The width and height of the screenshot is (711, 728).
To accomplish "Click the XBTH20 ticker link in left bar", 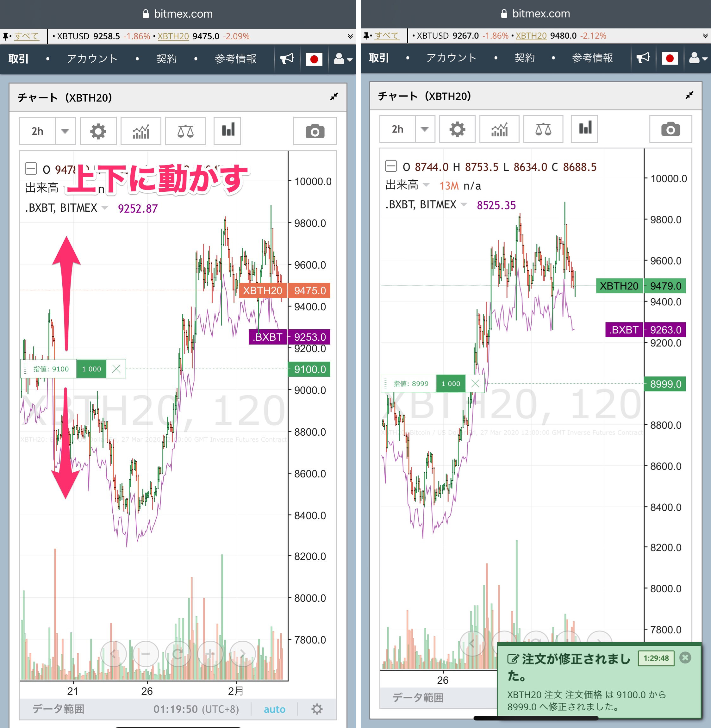I will [x=173, y=36].
